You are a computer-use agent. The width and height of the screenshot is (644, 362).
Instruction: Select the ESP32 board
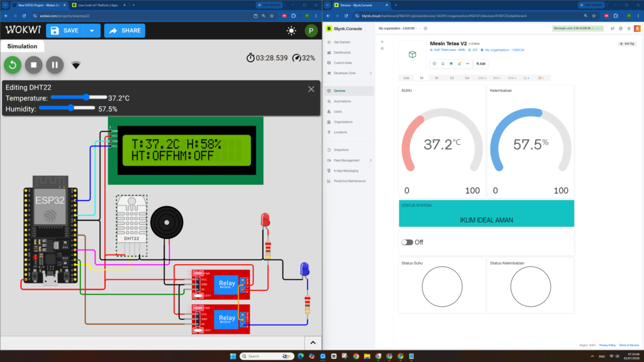[x=50, y=230]
